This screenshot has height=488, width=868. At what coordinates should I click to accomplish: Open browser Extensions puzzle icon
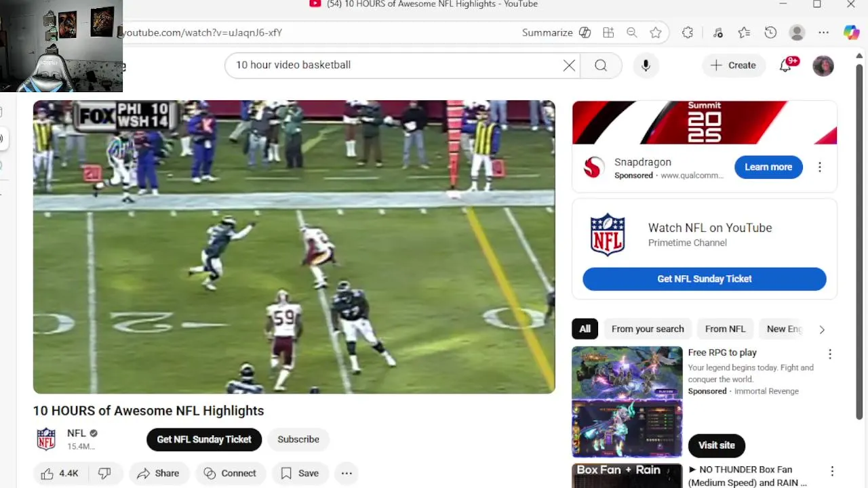(688, 33)
